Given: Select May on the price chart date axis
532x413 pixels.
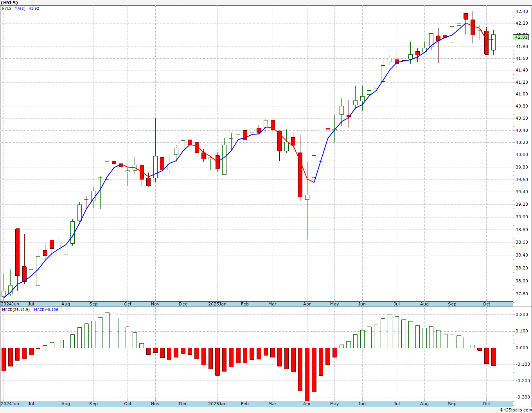Looking at the screenshot, I should coord(334,304).
